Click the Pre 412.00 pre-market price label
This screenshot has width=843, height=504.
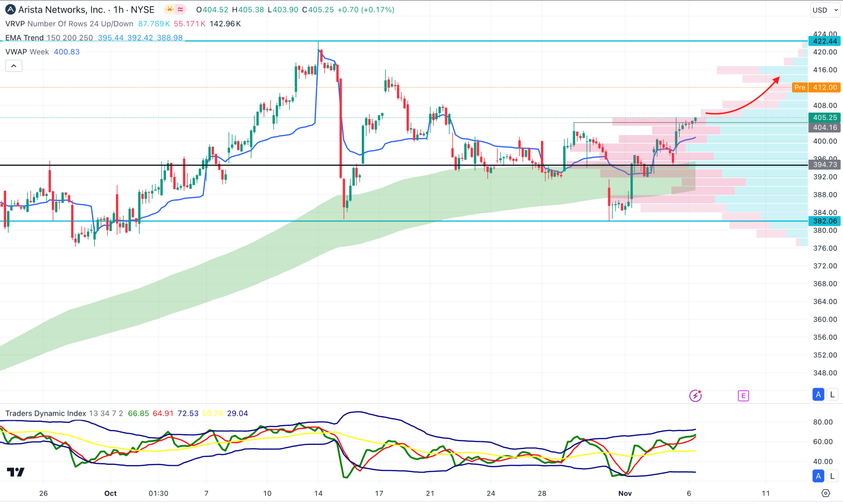click(x=816, y=87)
